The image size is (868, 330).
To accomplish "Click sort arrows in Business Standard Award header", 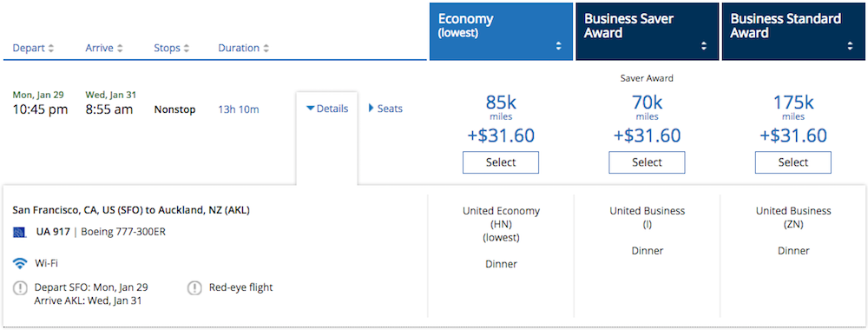I will [x=851, y=47].
